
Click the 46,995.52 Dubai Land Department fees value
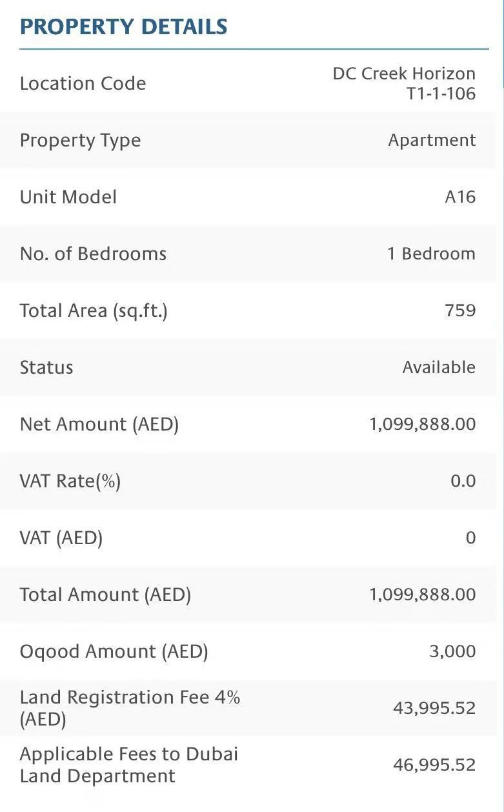click(x=434, y=766)
